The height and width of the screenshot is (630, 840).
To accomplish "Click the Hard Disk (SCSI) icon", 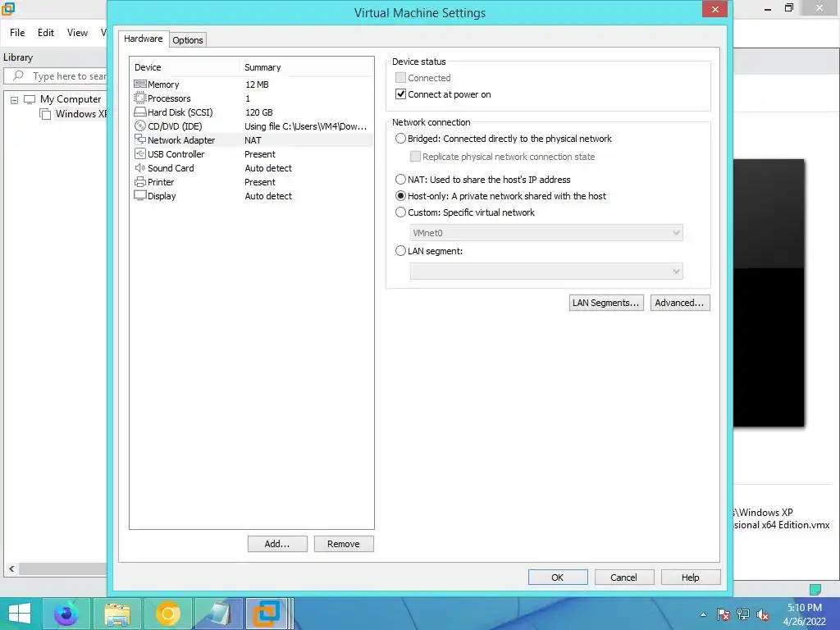I will 139,112.
